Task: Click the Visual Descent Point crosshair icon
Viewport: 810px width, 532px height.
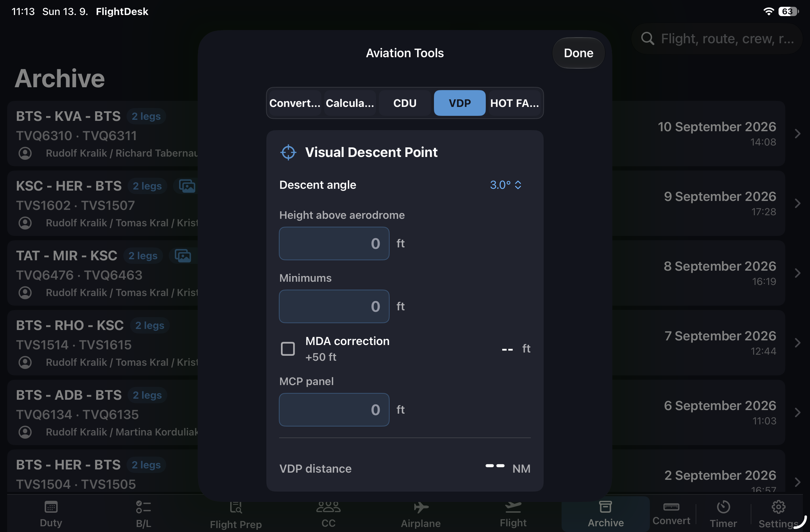Action: click(288, 152)
